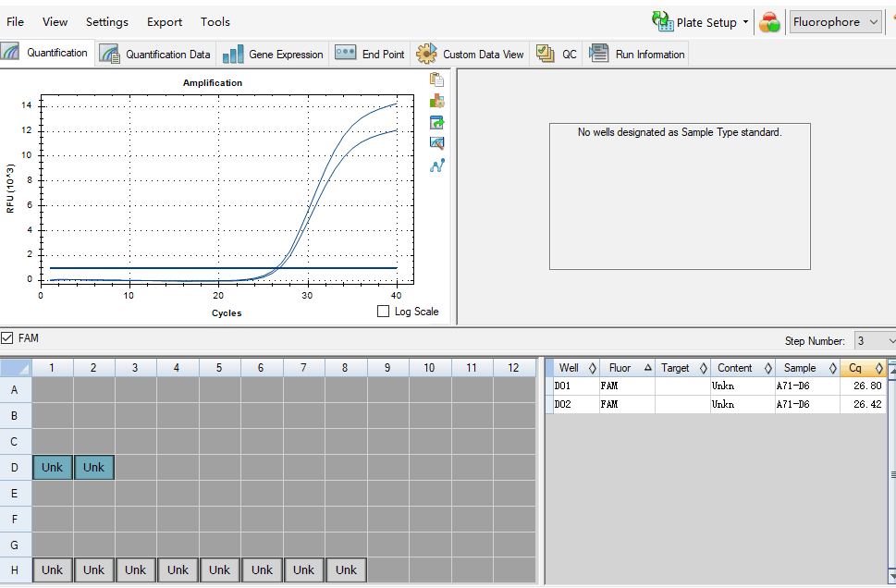Click the Plate Setup icon
The width and height of the screenshot is (896, 588).
click(662, 21)
